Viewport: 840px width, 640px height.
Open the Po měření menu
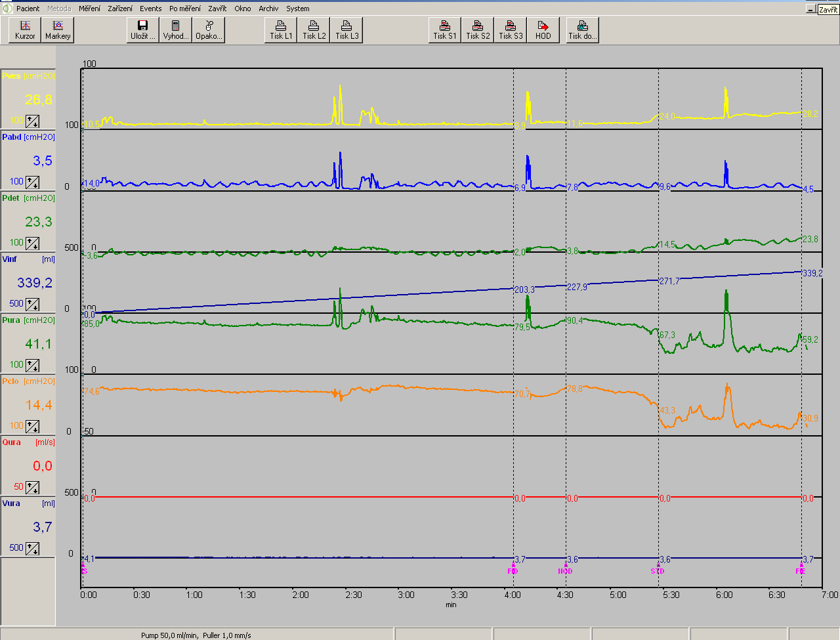click(x=185, y=9)
